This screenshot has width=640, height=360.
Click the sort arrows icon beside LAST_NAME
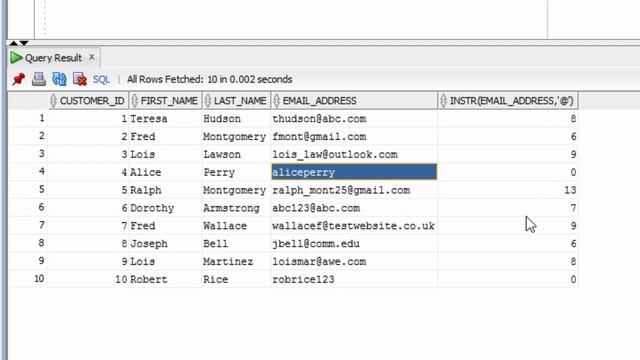[208, 101]
